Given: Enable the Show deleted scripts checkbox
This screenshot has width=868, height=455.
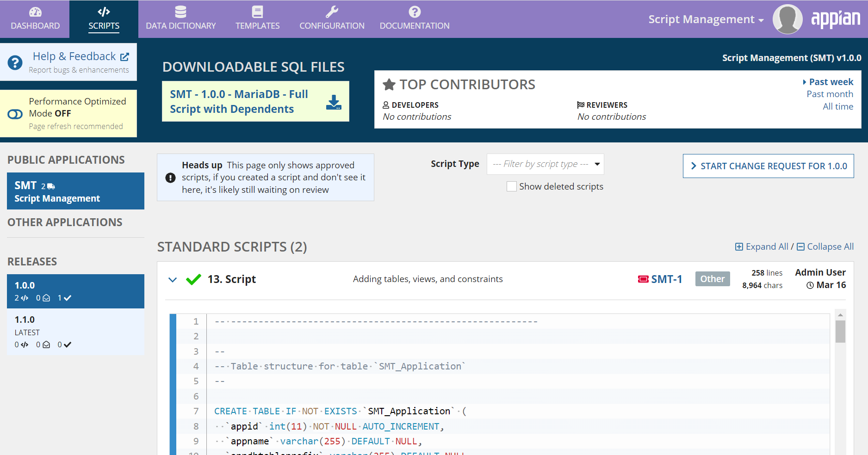Looking at the screenshot, I should tap(512, 186).
